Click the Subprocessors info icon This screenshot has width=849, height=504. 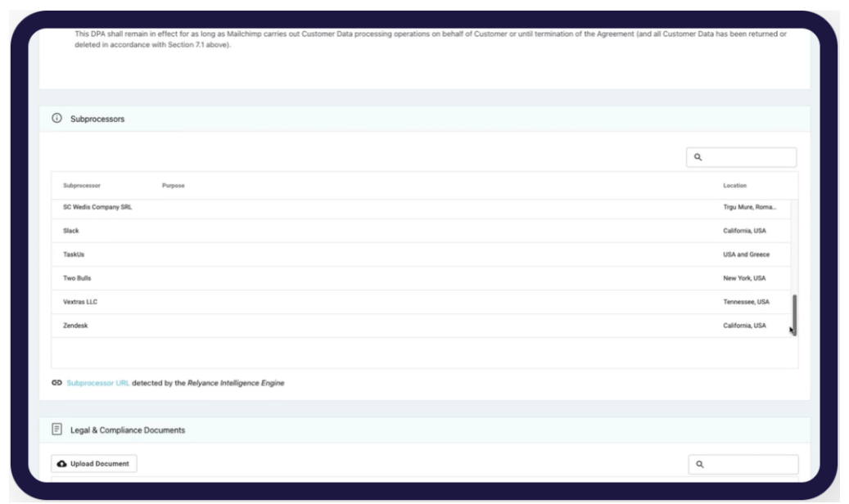pyautogui.click(x=56, y=118)
